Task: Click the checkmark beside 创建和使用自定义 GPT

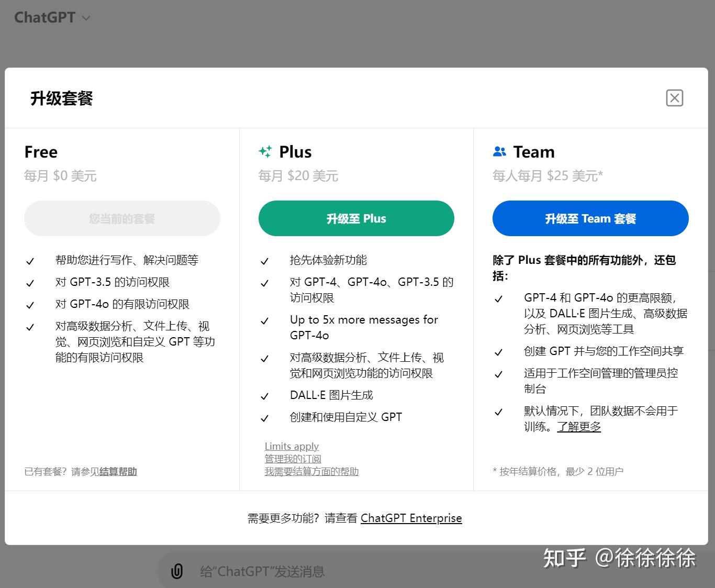Action: pos(264,418)
